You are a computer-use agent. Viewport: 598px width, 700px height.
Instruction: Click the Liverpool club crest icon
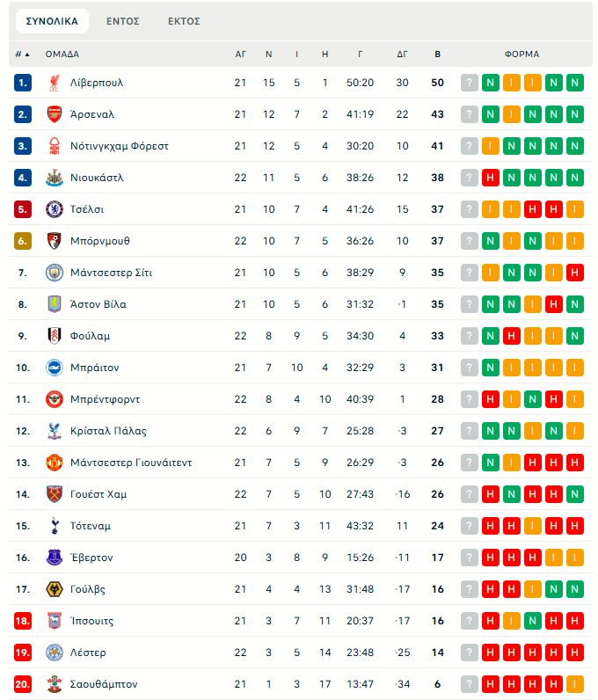click(55, 83)
